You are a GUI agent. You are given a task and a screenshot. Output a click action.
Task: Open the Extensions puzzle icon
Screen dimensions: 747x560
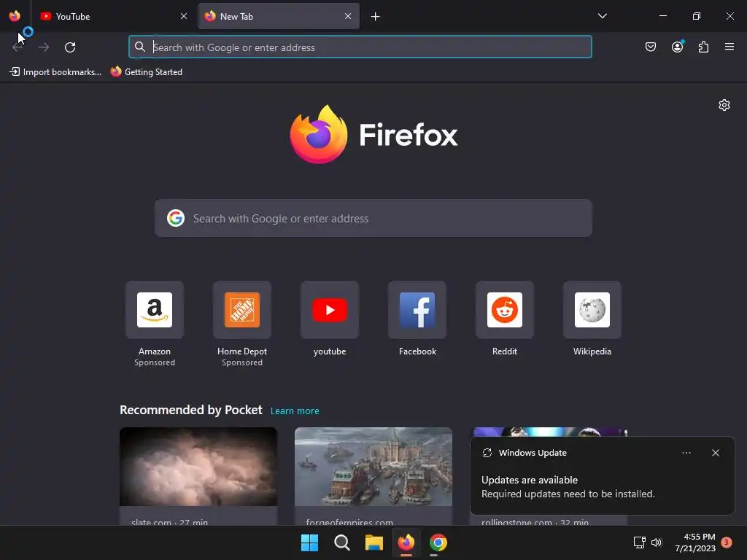pos(703,47)
